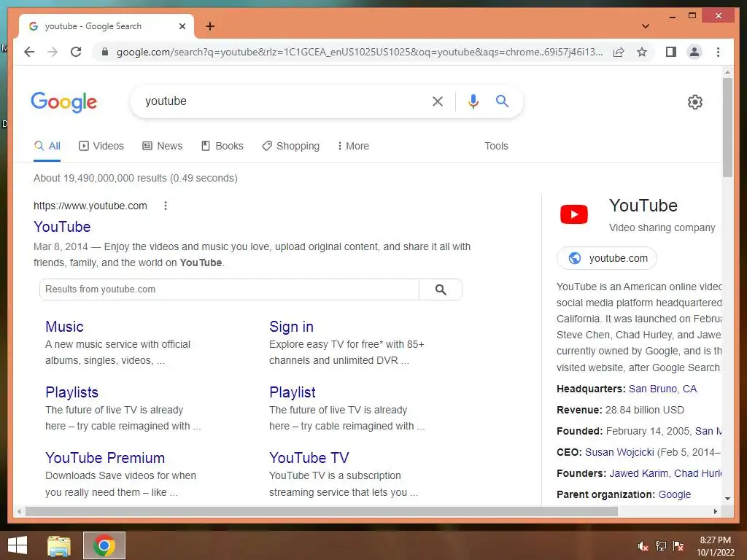Share this page via share icon
Image resolution: width=747 pixels, height=560 pixels.
[619, 52]
